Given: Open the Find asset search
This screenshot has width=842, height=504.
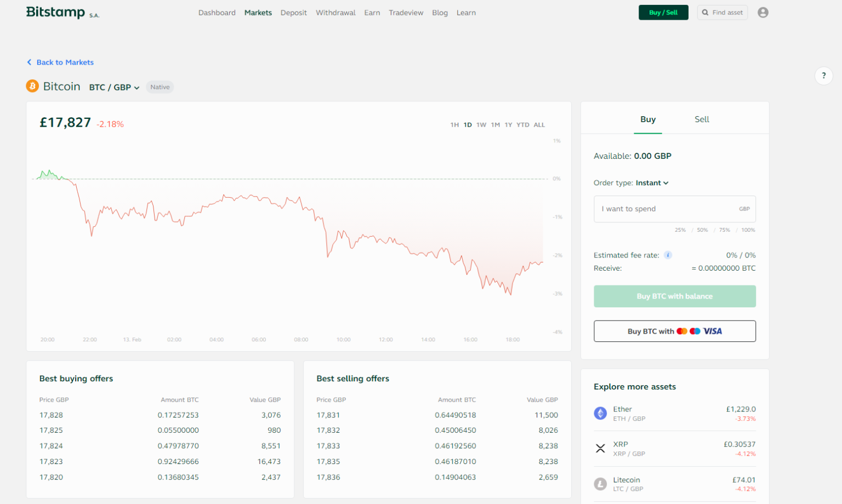Looking at the screenshot, I should coord(722,12).
